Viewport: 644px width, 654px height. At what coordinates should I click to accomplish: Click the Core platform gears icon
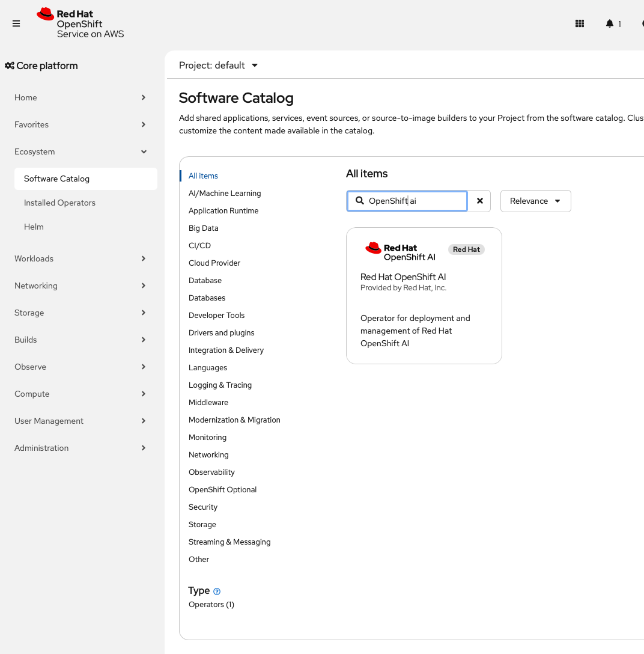pos(9,66)
